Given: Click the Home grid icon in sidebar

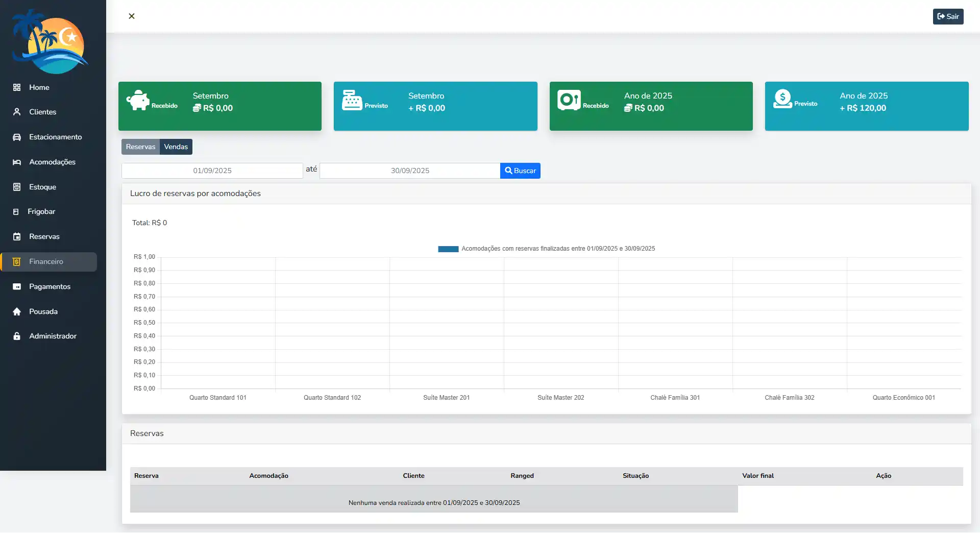Looking at the screenshot, I should [x=17, y=87].
